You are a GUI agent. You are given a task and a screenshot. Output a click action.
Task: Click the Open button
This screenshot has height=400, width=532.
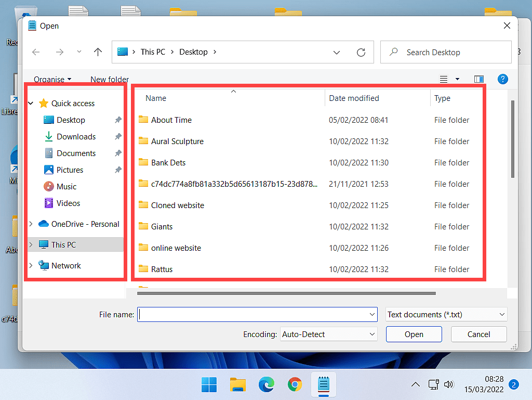(414, 334)
